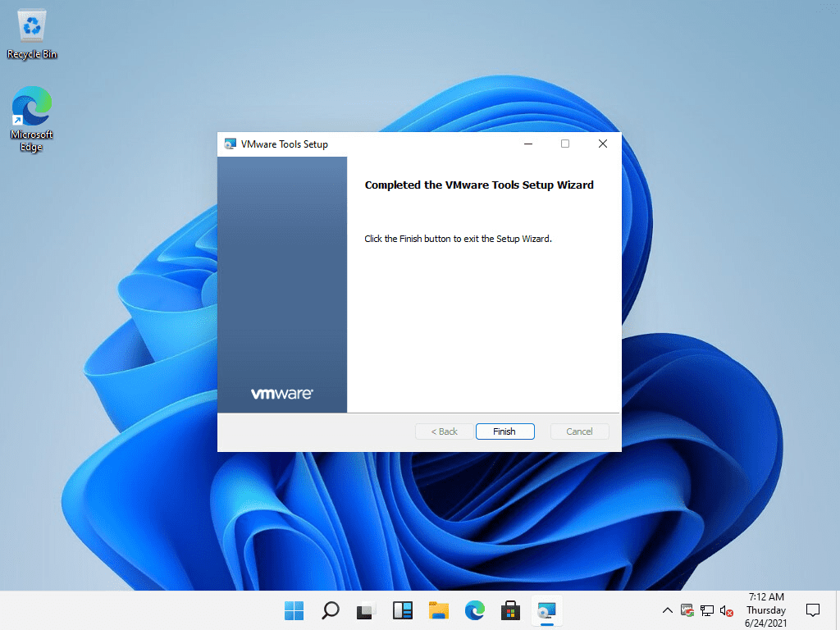Open the Microsoft Store

510,610
